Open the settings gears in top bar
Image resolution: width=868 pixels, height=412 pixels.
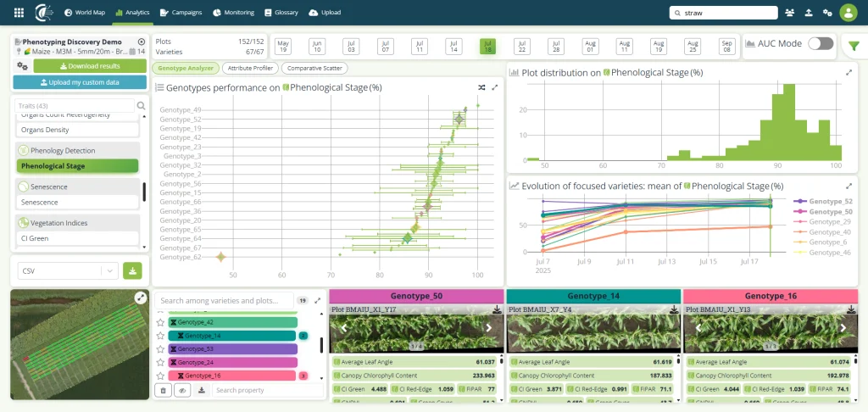[827, 12]
